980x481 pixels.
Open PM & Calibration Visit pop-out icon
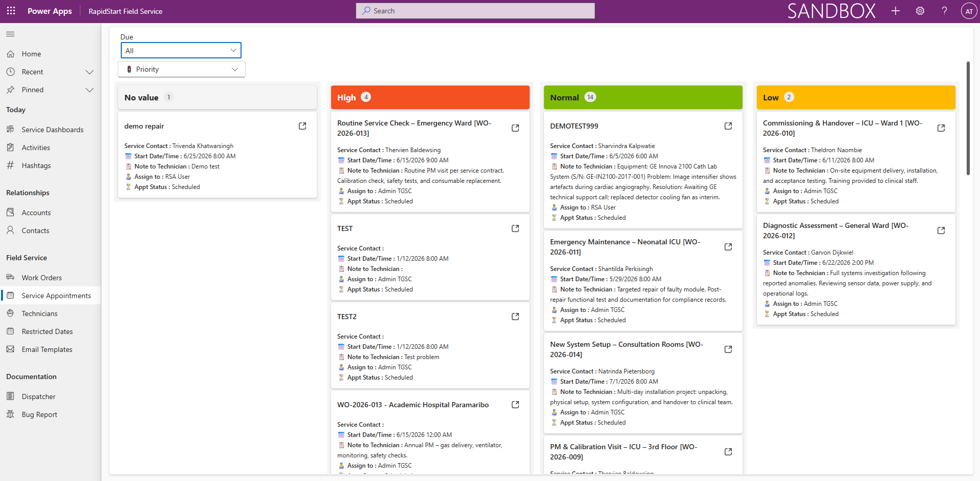(x=728, y=452)
